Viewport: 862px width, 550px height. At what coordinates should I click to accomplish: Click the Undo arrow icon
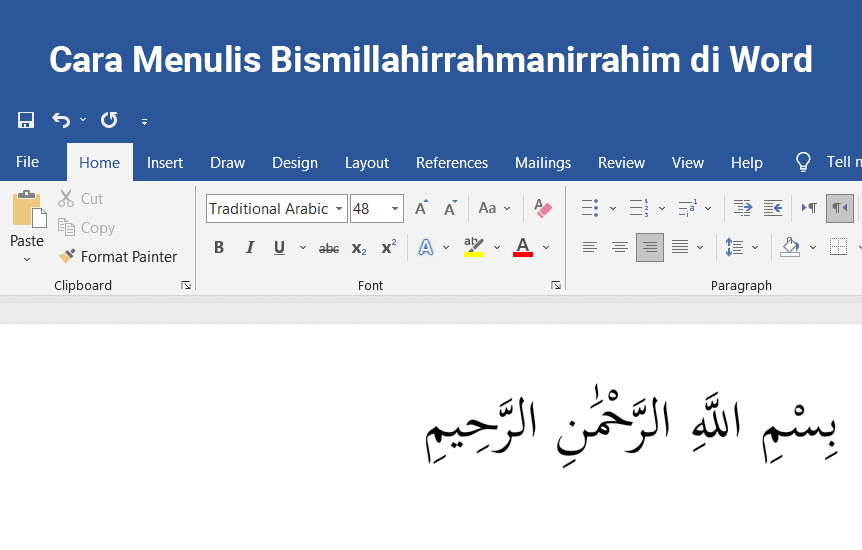click(x=61, y=120)
